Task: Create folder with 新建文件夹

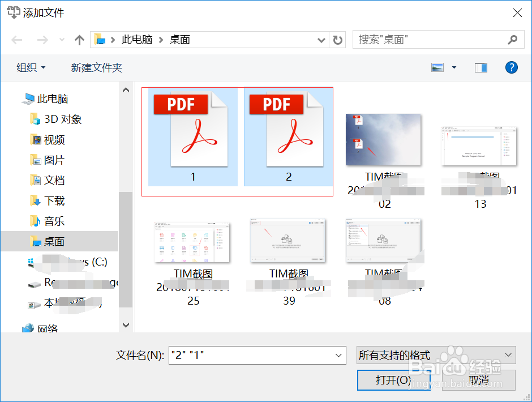Action: 96,67
